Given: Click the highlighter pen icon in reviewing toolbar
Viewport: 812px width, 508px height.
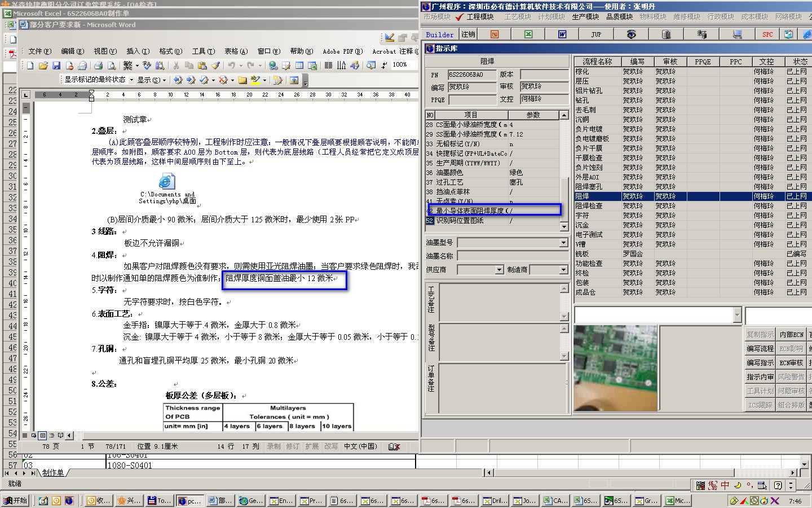Looking at the screenshot, I should [x=255, y=80].
